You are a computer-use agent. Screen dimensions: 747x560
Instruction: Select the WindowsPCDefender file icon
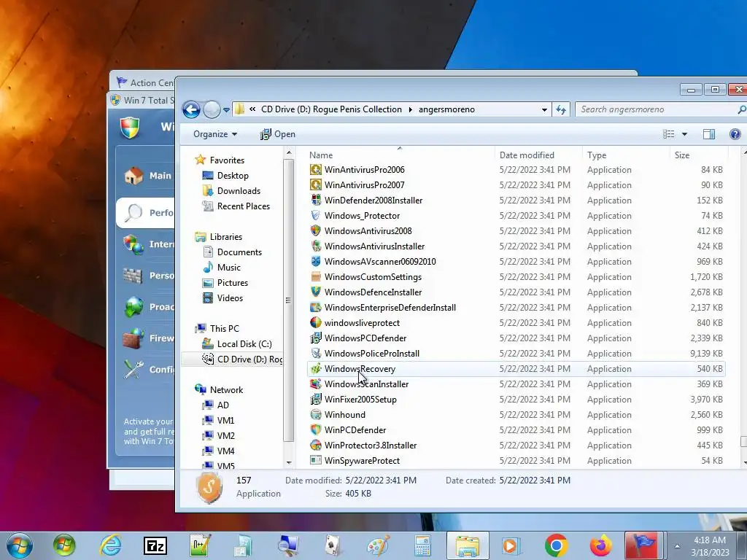click(315, 338)
